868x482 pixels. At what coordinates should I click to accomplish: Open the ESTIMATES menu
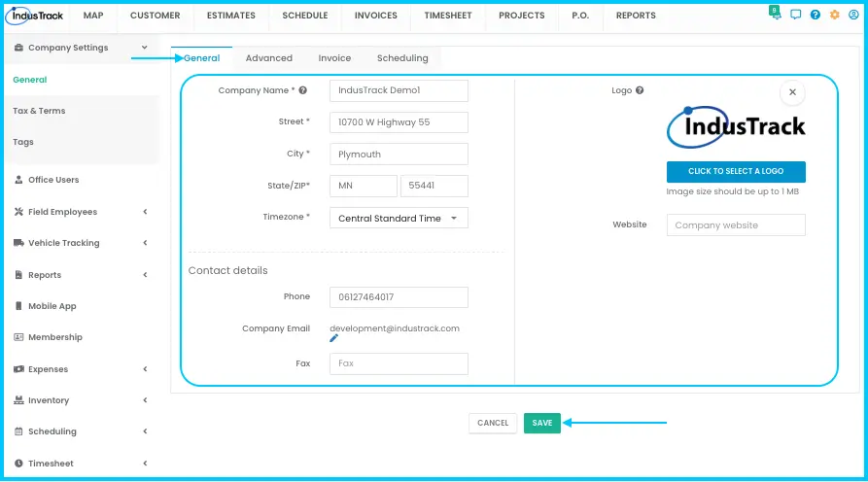click(x=230, y=16)
